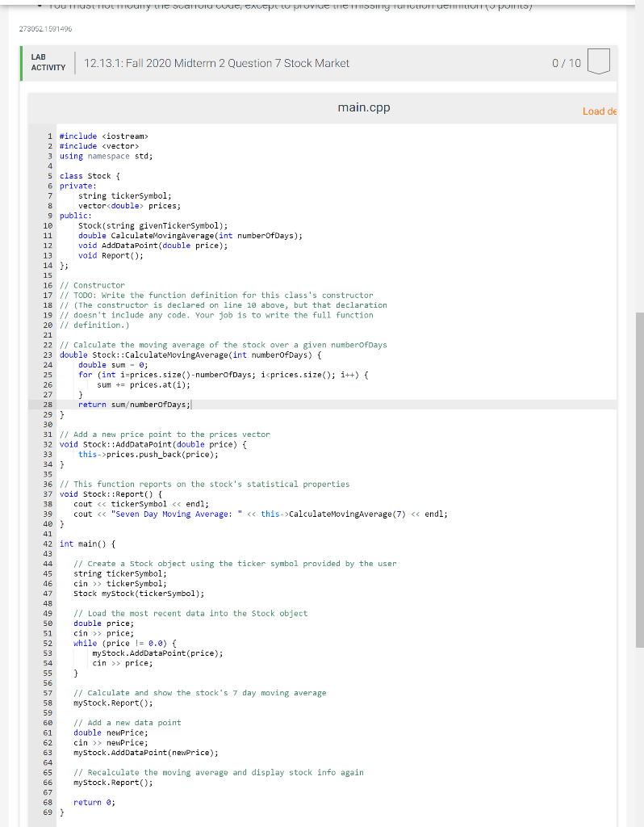Click the ID text 273052.1591496
The image size is (644, 827).
tap(45, 28)
